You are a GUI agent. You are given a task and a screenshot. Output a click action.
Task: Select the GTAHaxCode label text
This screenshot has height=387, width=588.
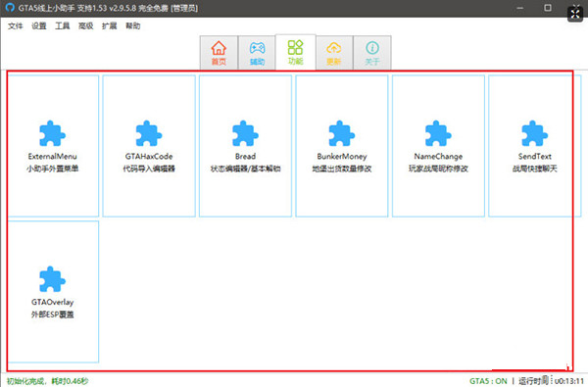click(149, 157)
